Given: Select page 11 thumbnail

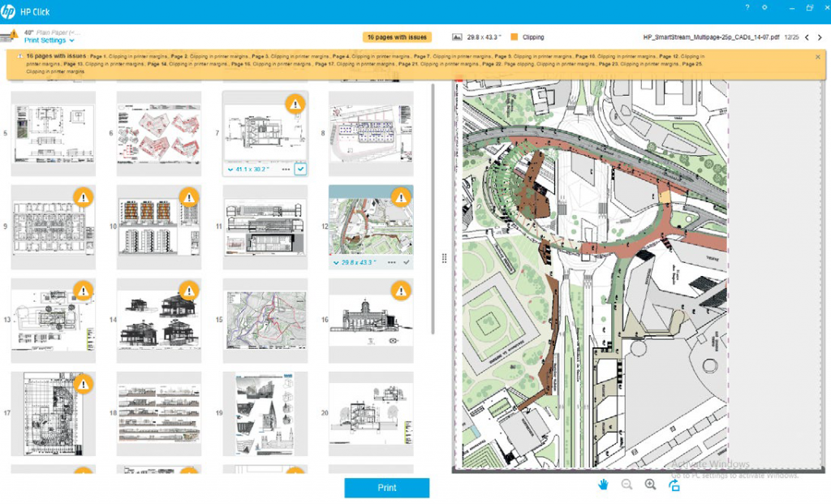Looking at the screenshot, I should point(265,226).
